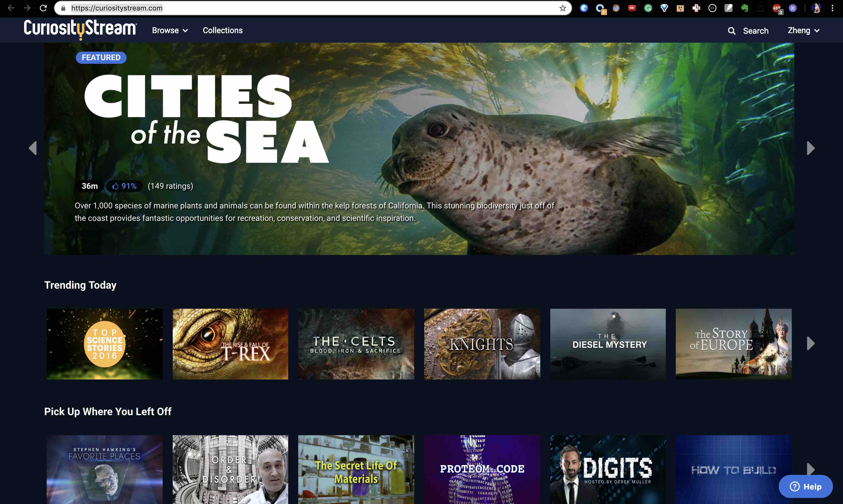
Task: Open Chrome's three-dot menu
Action: [832, 8]
